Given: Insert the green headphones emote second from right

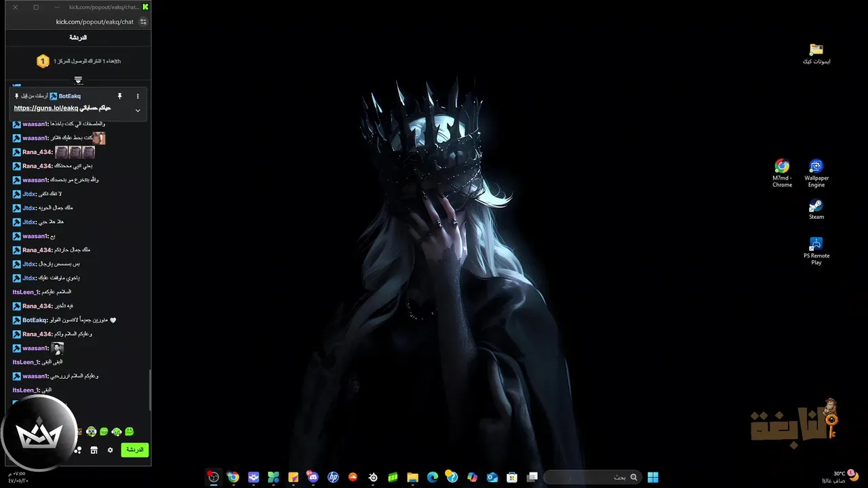Looking at the screenshot, I should (x=117, y=432).
